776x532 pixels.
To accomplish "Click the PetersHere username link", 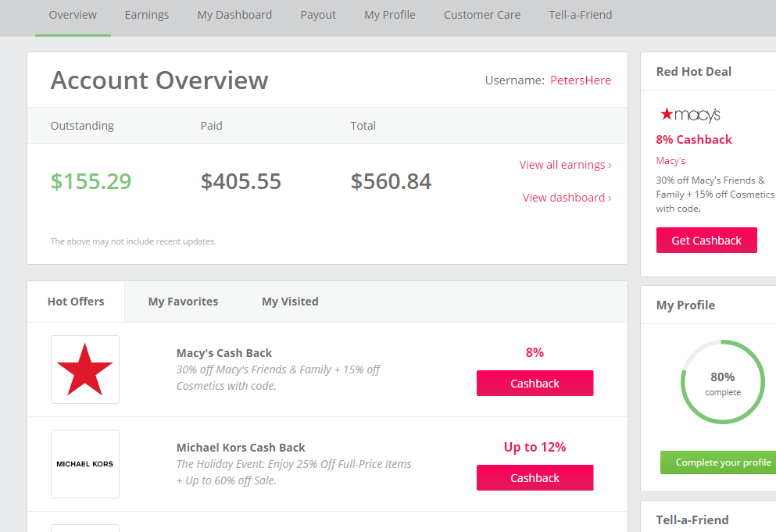I will 581,80.
